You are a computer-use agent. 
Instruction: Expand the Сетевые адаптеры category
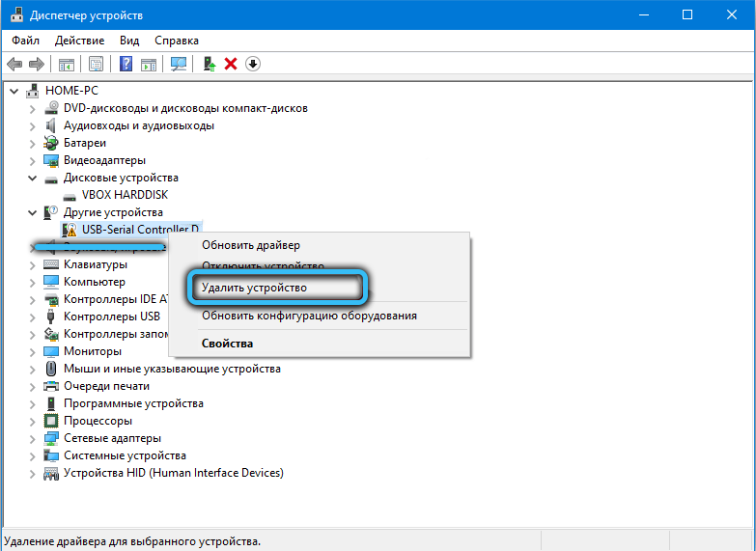coord(34,438)
